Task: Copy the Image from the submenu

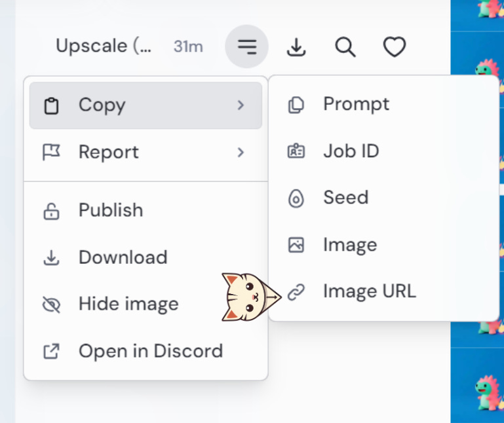Action: point(384,245)
